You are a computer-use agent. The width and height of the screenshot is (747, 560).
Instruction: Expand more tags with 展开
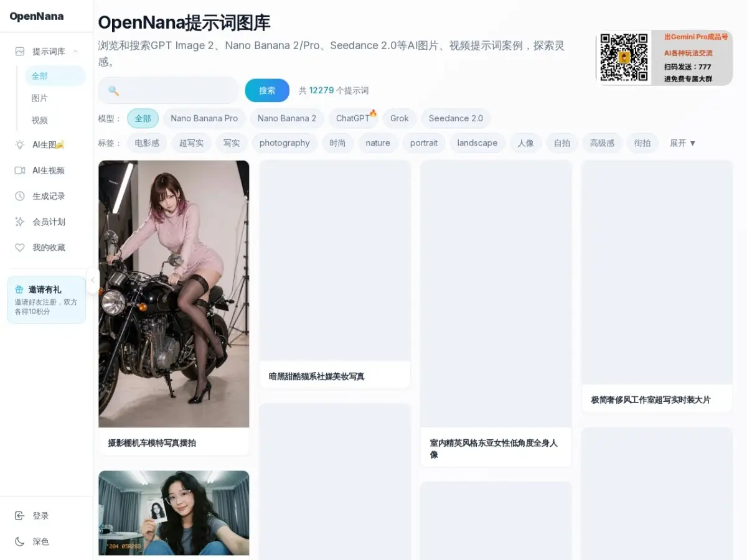point(682,143)
